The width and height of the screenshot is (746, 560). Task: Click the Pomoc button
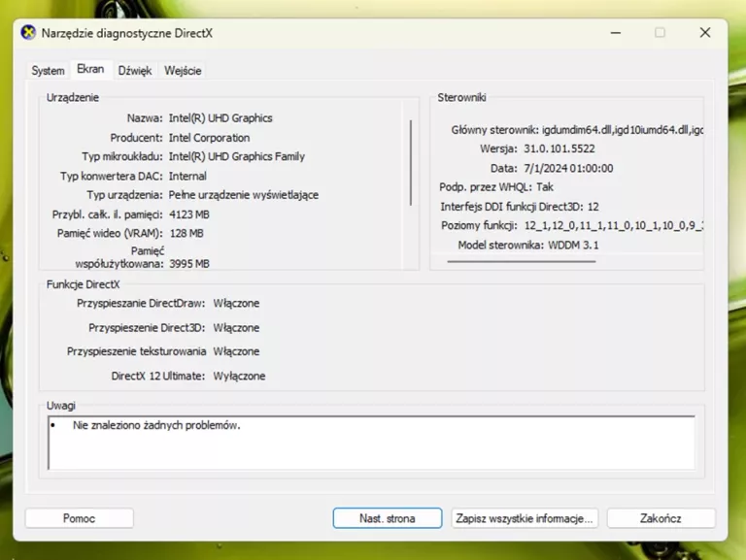(79, 518)
